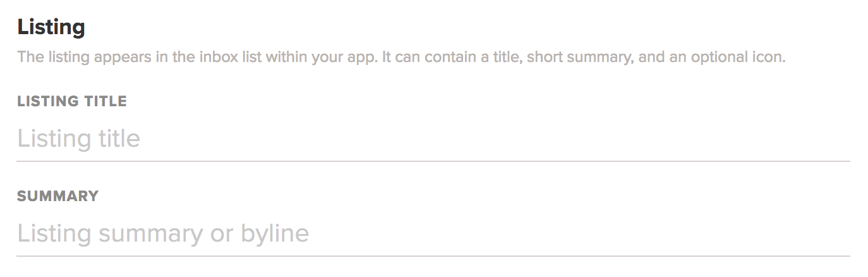Viewport: 868px width, 277px height.
Task: Click the underline beneath Listing title field
Action: [433, 161]
